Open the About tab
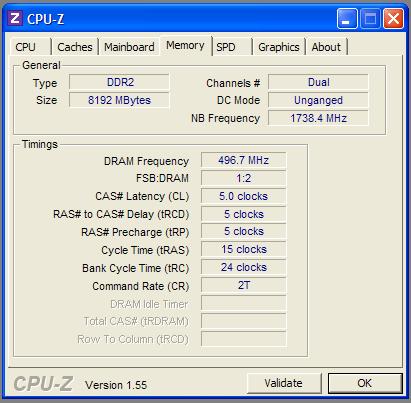 click(326, 47)
